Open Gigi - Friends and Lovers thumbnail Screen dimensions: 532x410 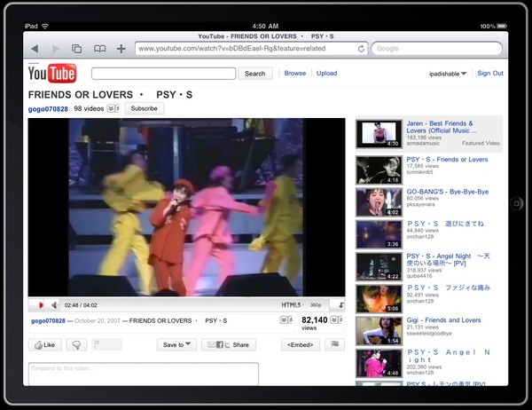click(x=374, y=331)
